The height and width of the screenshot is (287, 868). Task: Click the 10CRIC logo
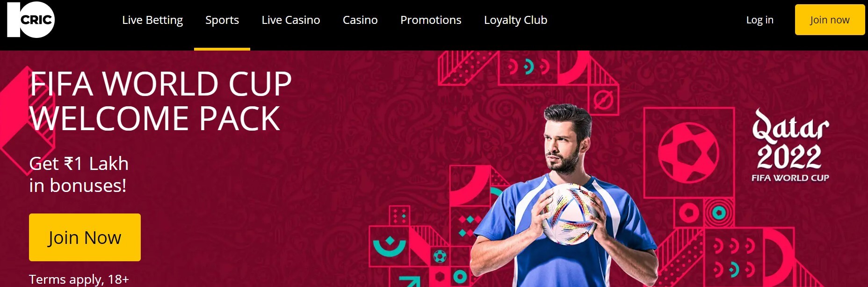pos(31,20)
